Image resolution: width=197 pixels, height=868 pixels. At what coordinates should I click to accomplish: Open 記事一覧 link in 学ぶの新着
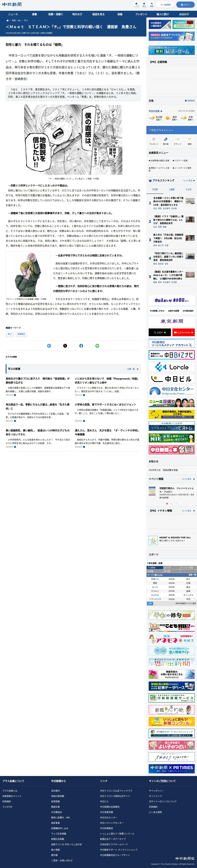pyautogui.click(x=133, y=369)
